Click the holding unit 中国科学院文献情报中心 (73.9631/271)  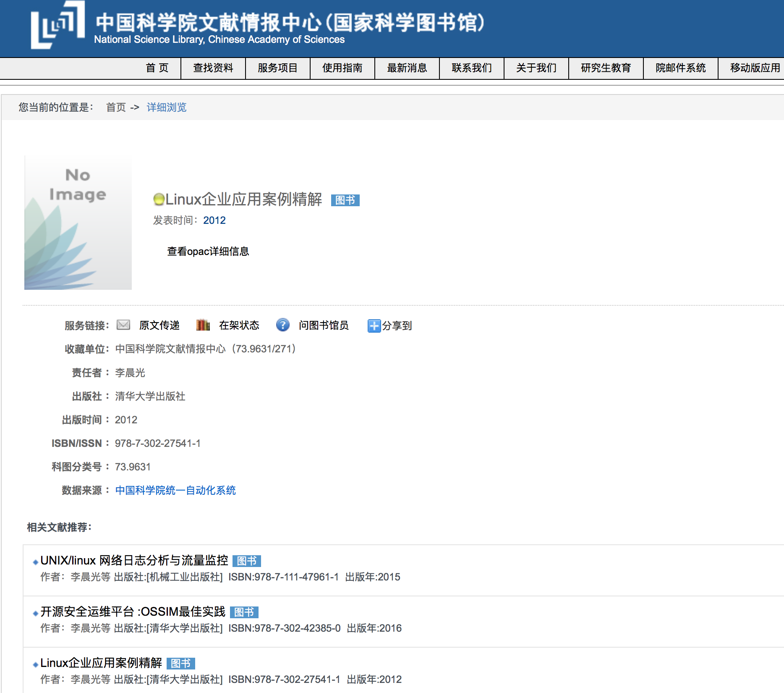click(206, 349)
